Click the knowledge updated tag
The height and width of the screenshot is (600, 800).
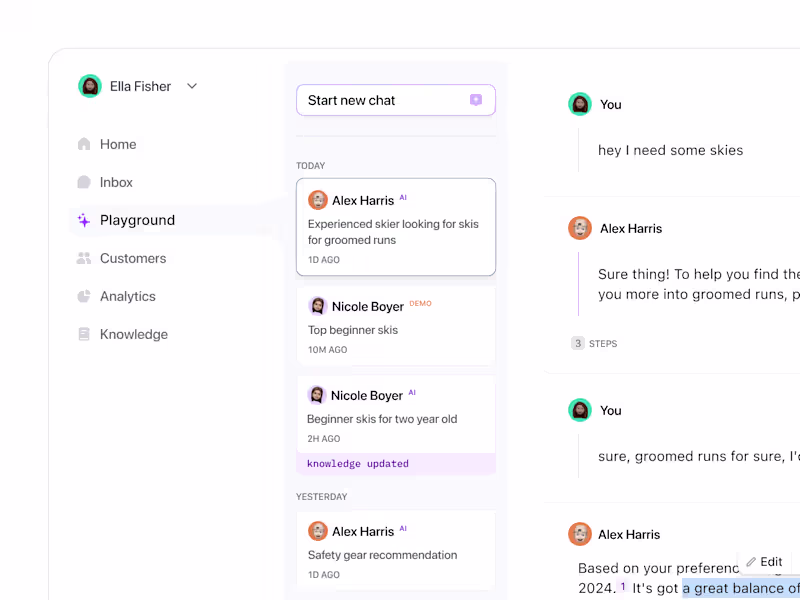click(358, 464)
